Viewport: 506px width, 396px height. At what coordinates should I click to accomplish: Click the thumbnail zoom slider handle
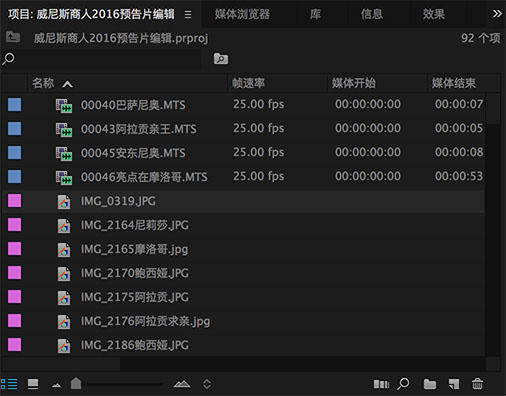(76, 383)
